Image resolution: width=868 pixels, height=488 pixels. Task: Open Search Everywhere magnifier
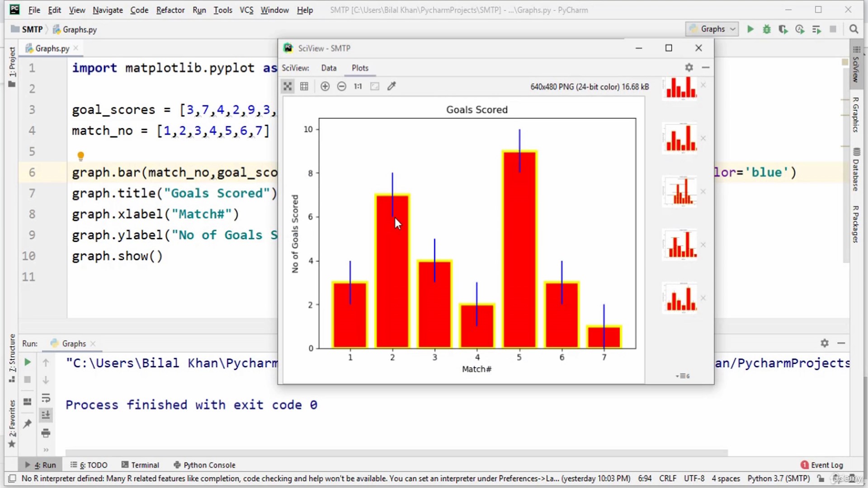tap(854, 29)
